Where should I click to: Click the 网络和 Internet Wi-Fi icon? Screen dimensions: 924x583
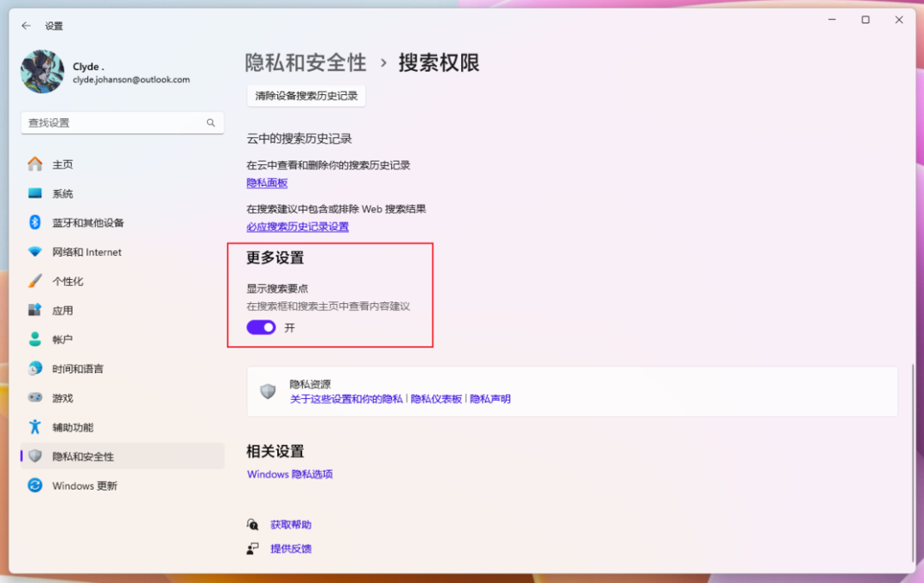(x=35, y=252)
